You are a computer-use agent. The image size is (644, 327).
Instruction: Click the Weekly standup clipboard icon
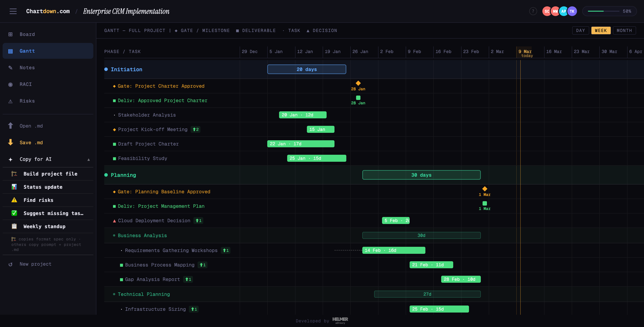point(14,226)
